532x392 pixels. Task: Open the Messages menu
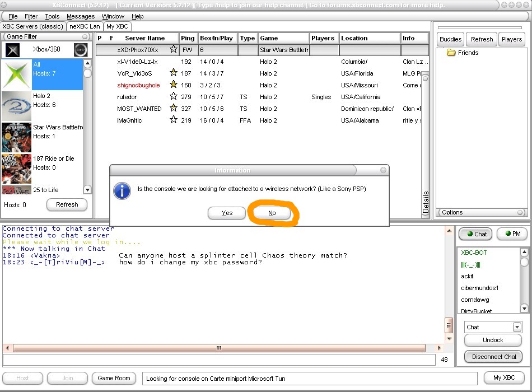point(81,16)
